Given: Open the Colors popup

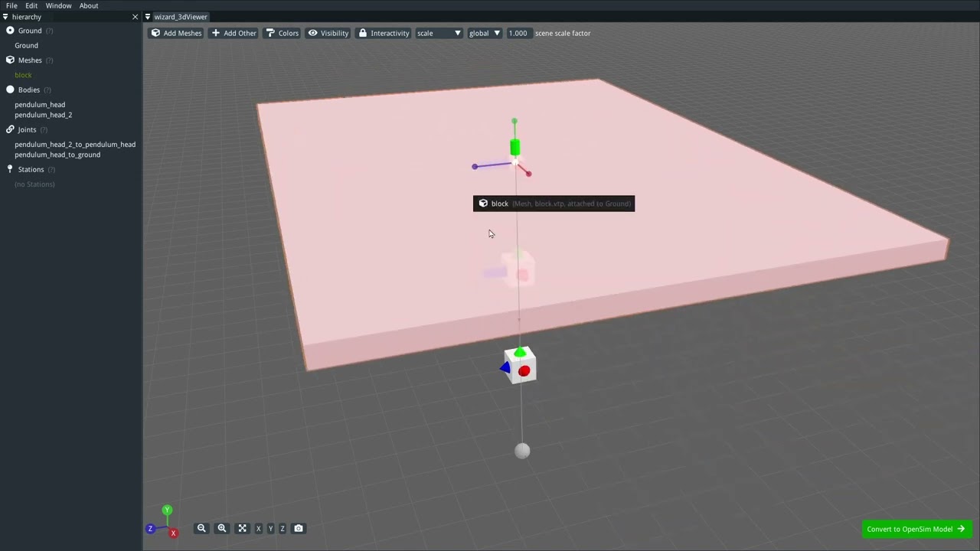Looking at the screenshot, I should point(282,33).
